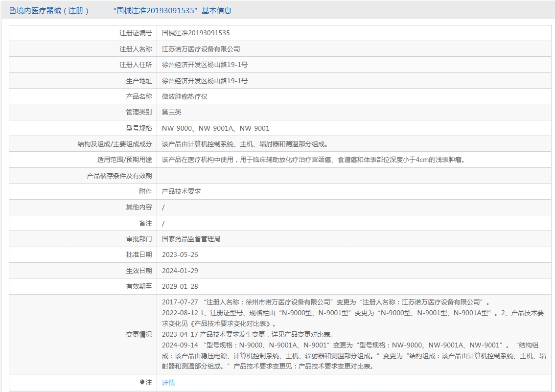
Task: Select the page title 境内医疗器械（注册）基本信息
Action: [x=124, y=11]
